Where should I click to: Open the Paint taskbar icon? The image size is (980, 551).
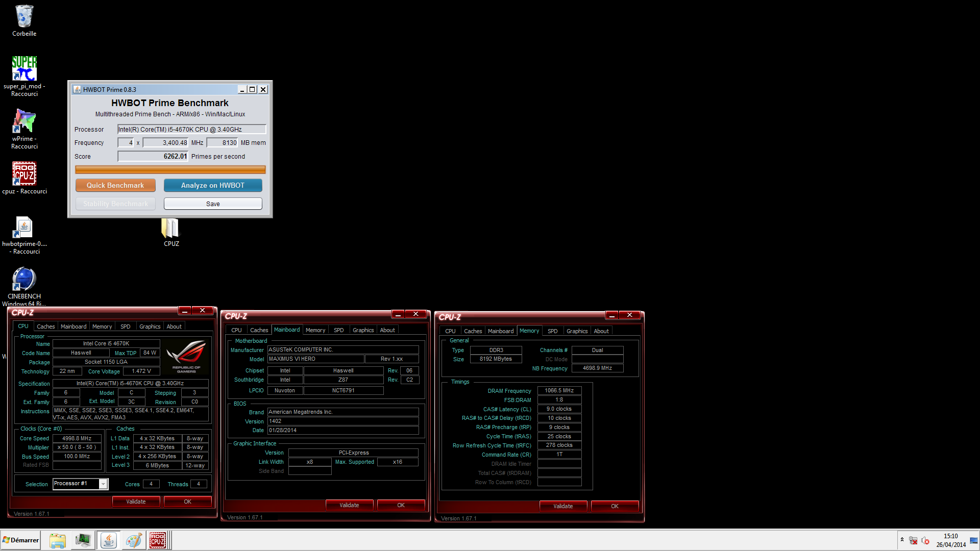[x=134, y=540]
